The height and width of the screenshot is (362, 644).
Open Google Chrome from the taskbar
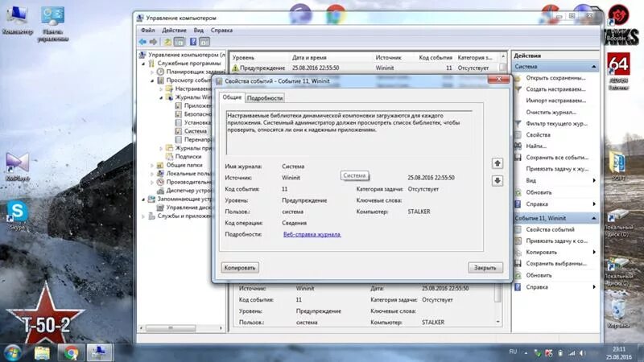click(x=71, y=352)
